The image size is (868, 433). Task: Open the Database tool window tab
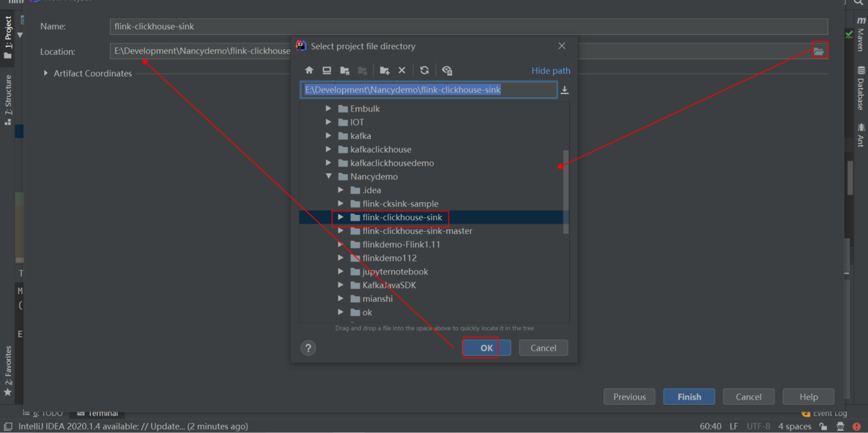pyautogui.click(x=861, y=88)
